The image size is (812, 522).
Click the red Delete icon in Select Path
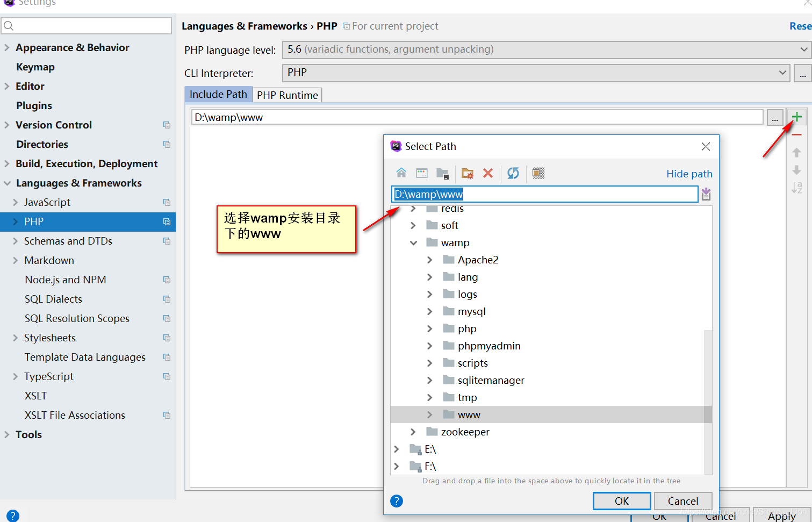point(488,173)
